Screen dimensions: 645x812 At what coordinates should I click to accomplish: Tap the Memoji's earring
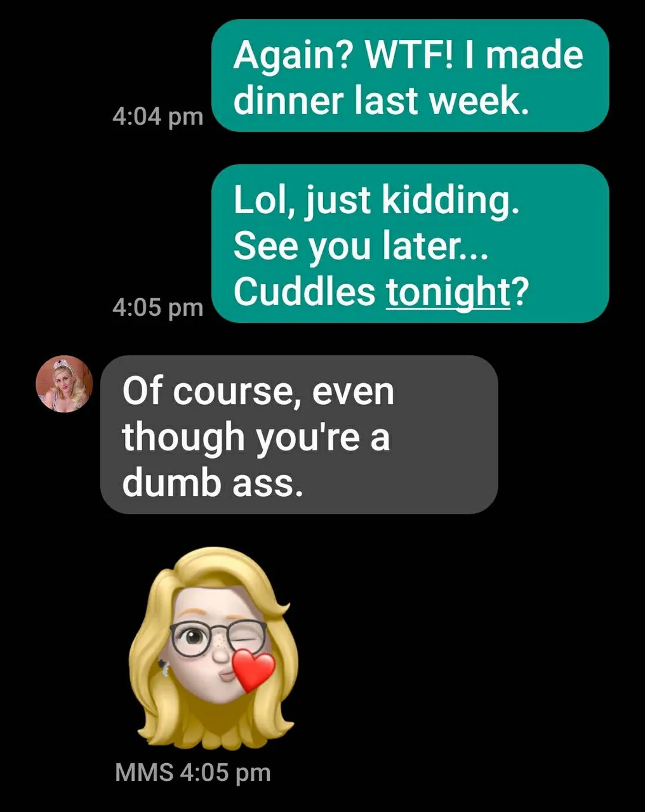(x=163, y=667)
